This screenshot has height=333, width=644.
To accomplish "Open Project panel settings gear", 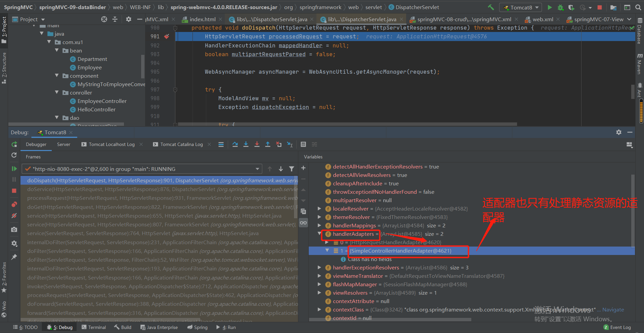I will [128, 19].
